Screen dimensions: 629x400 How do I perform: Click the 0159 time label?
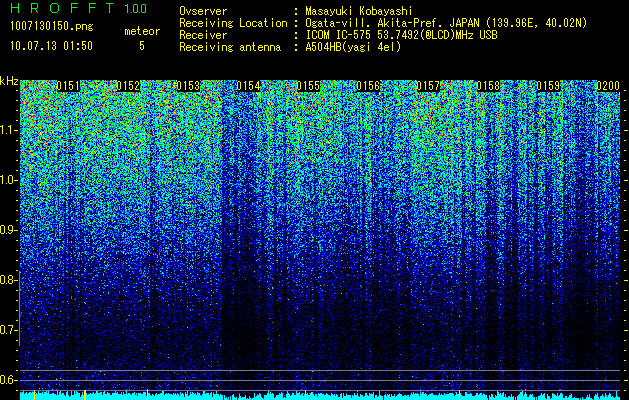coord(548,86)
